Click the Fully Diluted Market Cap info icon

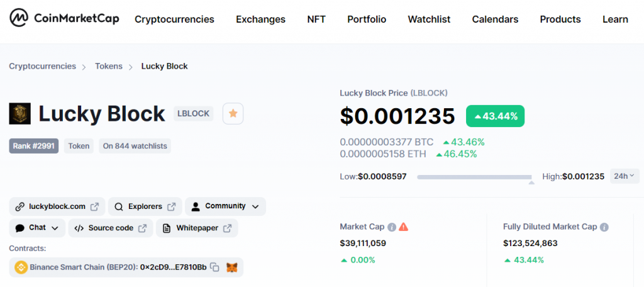[604, 227]
